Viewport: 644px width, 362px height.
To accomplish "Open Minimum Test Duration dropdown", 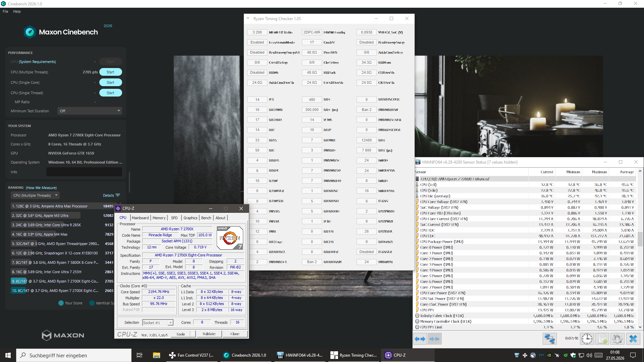I will point(90,111).
